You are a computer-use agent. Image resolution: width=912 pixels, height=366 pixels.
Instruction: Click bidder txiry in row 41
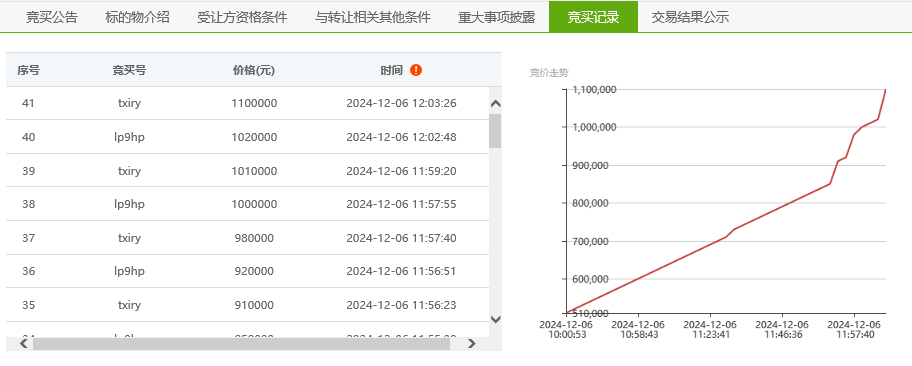tap(129, 104)
